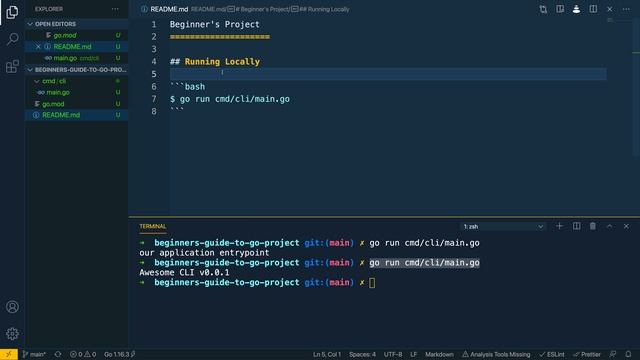Screen dimensions: 640x360
Task: Open the Manage gear icon
Action: (x=12, y=334)
